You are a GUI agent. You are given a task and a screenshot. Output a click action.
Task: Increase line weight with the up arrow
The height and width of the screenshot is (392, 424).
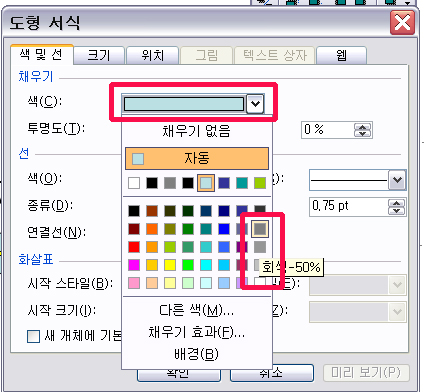tap(397, 203)
